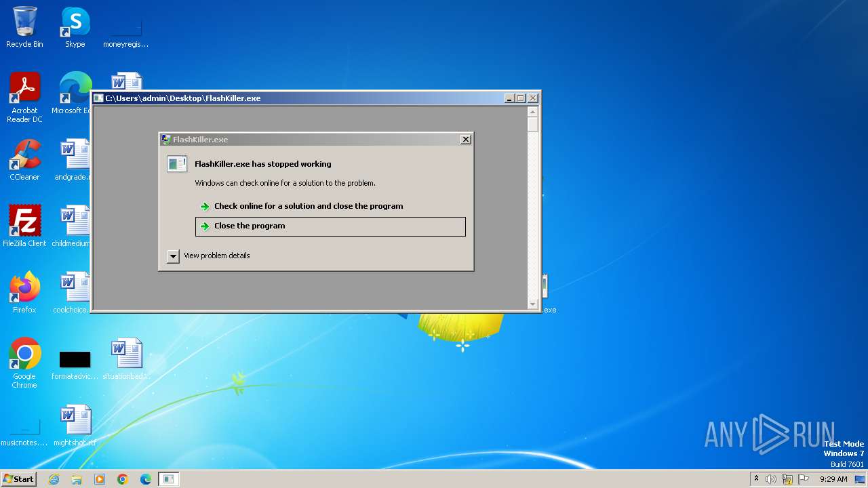
Task: Select the Word document behind console title bar
Action: [126, 81]
